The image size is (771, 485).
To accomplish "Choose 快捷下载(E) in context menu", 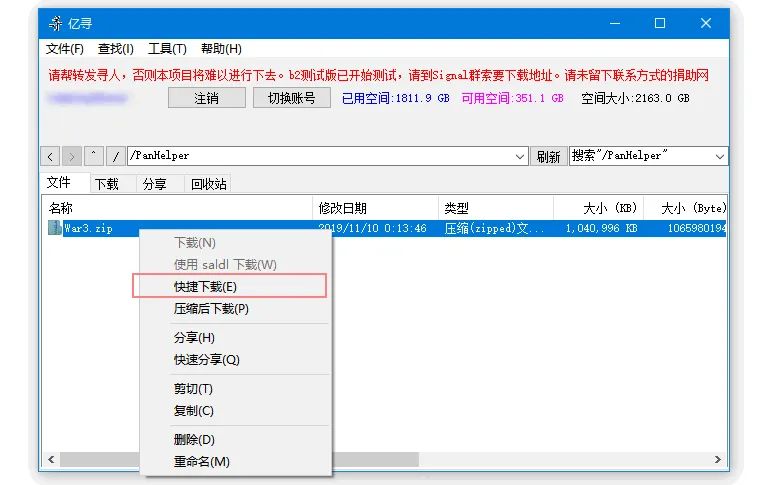I will coord(235,286).
